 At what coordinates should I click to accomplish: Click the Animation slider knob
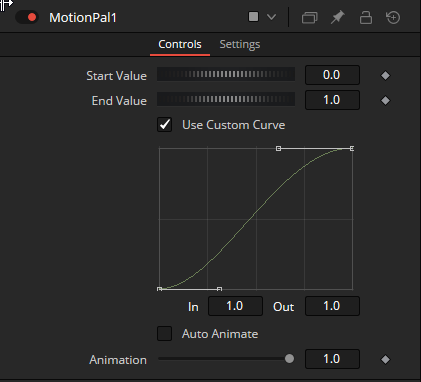289,359
